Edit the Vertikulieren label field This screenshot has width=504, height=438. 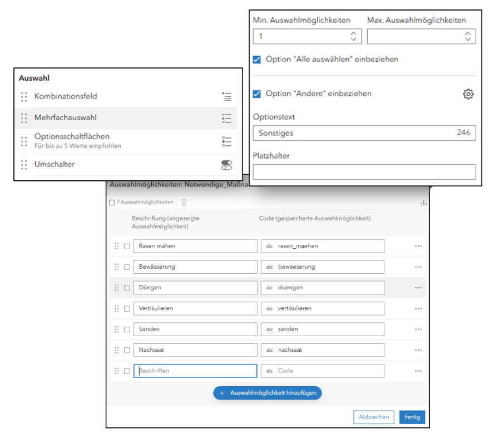(195, 308)
